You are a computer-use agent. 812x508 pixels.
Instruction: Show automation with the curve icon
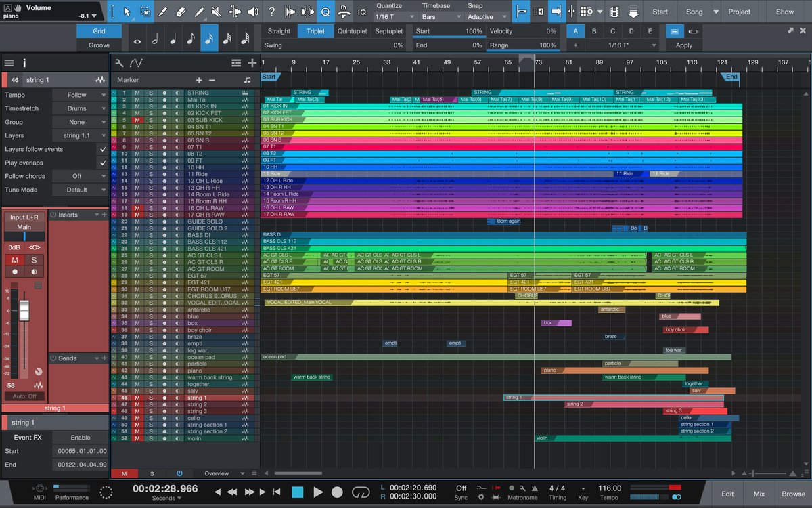pyautogui.click(x=136, y=63)
